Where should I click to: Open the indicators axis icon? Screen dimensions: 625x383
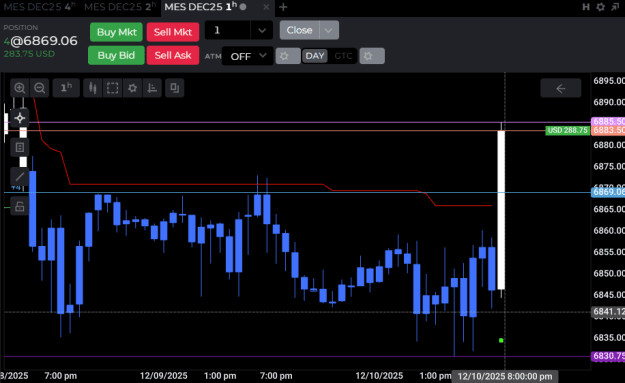(x=152, y=88)
